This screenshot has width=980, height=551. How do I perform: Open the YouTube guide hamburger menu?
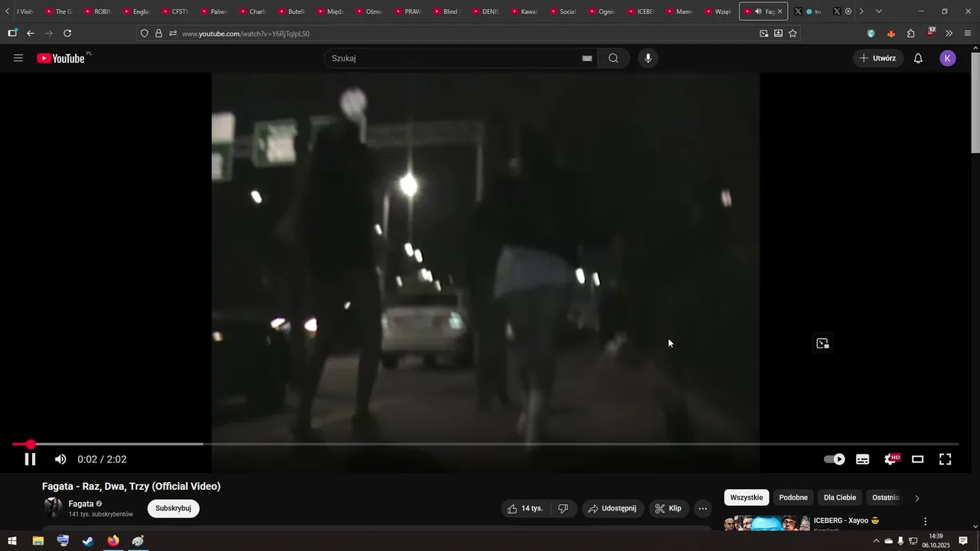[18, 58]
